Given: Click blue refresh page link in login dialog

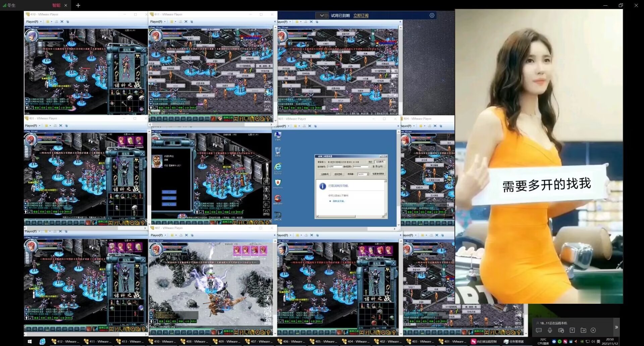Looking at the screenshot, I should point(338,201).
